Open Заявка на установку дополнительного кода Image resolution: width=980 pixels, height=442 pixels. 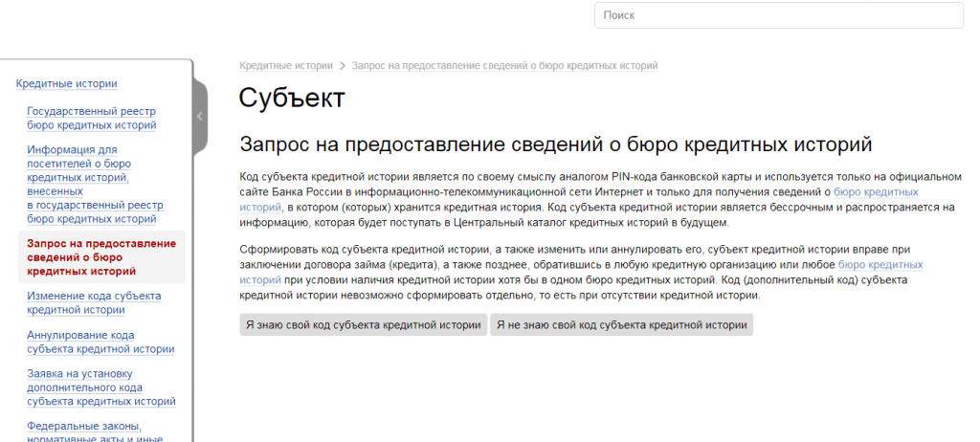(100, 387)
